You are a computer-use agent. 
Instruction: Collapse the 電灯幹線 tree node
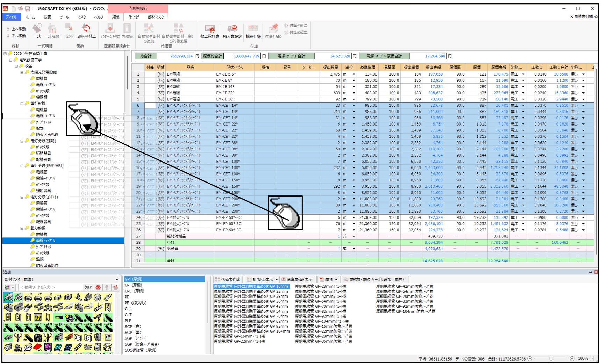tap(22, 104)
